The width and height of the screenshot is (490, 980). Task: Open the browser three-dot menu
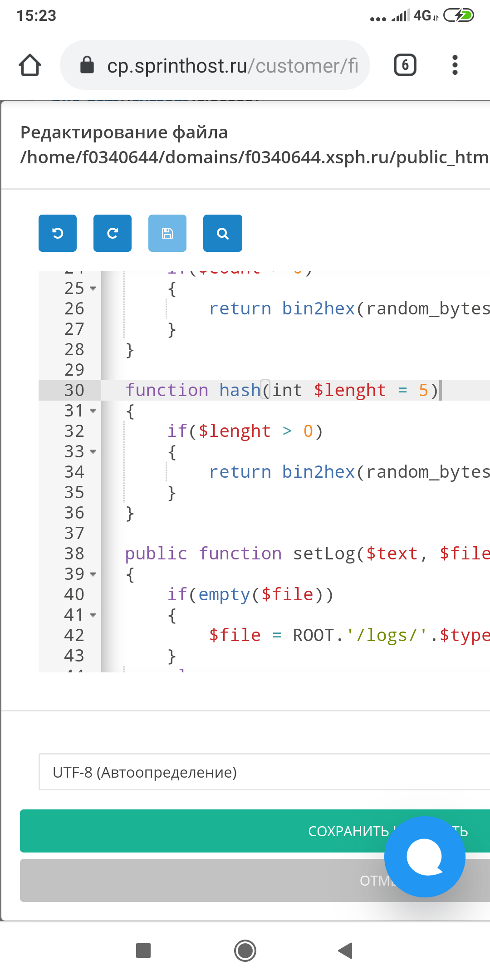pos(455,65)
